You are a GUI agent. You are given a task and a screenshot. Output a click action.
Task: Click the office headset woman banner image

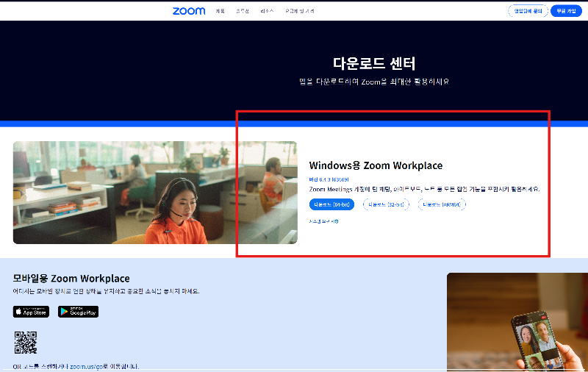click(155, 193)
